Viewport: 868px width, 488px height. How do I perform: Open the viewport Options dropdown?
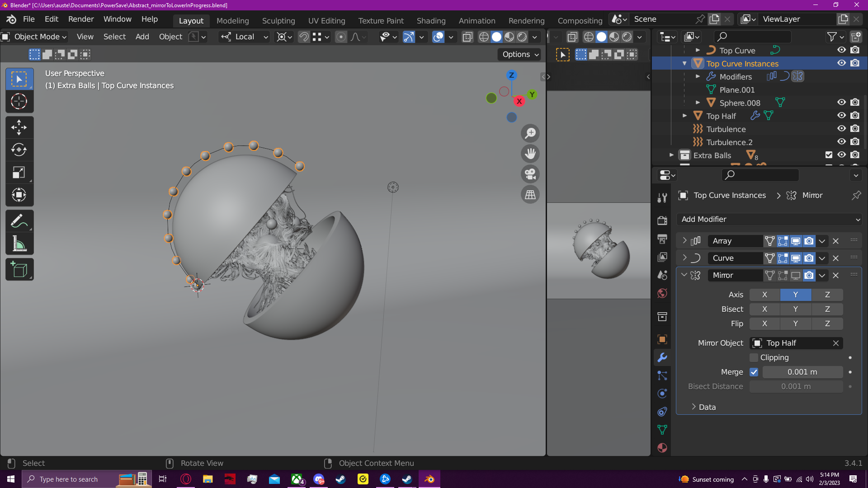click(x=520, y=54)
